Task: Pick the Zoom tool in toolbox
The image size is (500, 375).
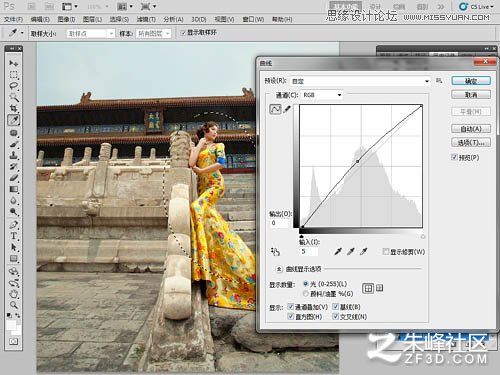Action: [x=14, y=305]
